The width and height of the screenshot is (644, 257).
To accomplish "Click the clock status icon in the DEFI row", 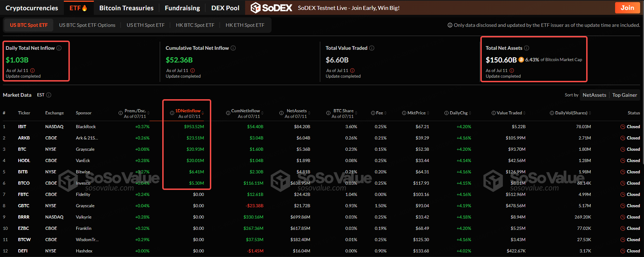I will [623, 251].
